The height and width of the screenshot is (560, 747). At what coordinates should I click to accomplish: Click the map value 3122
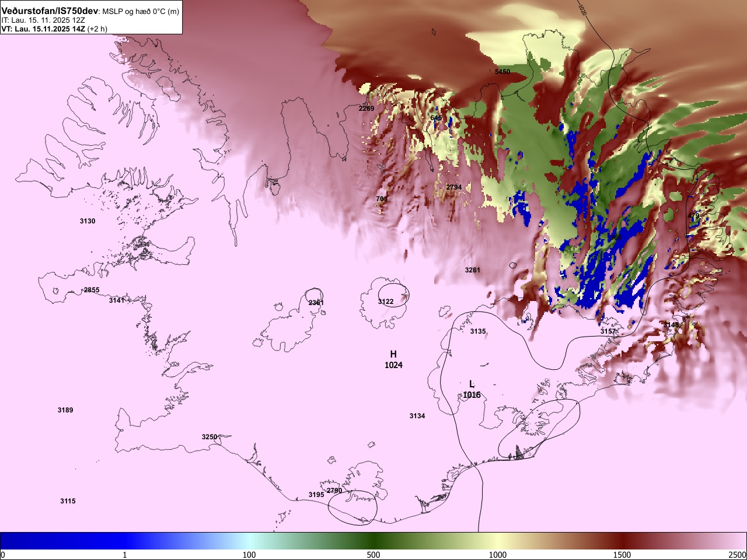pyautogui.click(x=386, y=302)
